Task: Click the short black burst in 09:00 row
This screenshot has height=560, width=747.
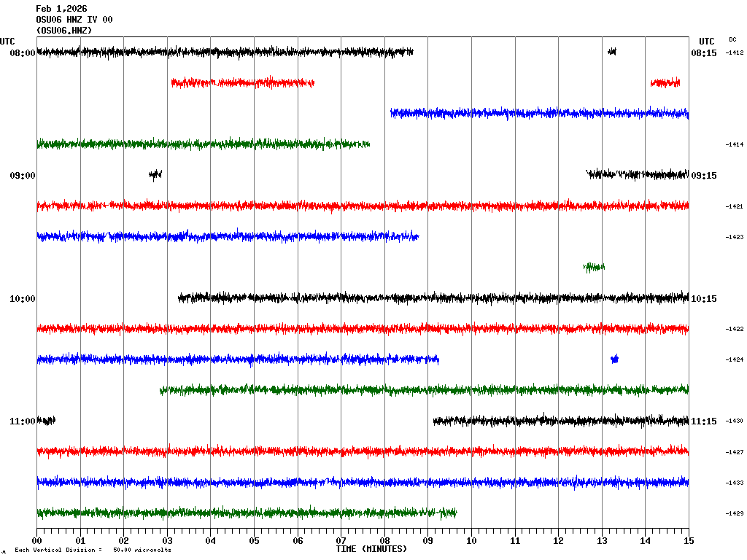Action: [x=155, y=174]
